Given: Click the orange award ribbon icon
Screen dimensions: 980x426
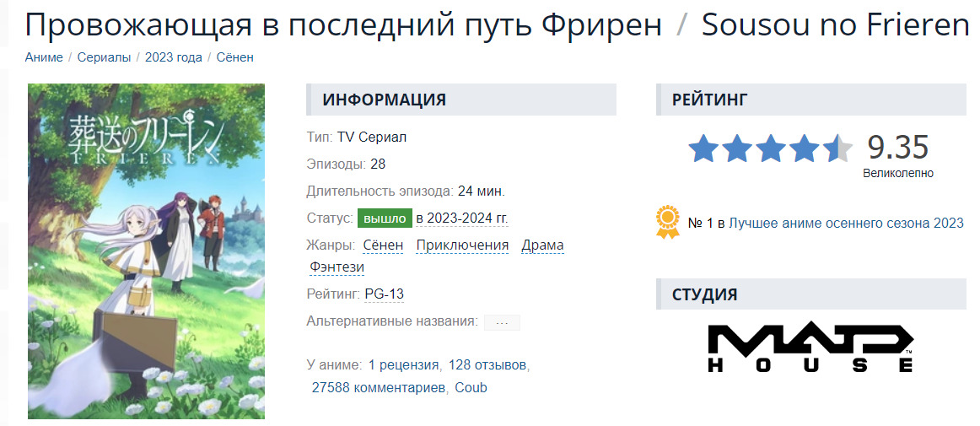Looking at the screenshot, I should [668, 223].
